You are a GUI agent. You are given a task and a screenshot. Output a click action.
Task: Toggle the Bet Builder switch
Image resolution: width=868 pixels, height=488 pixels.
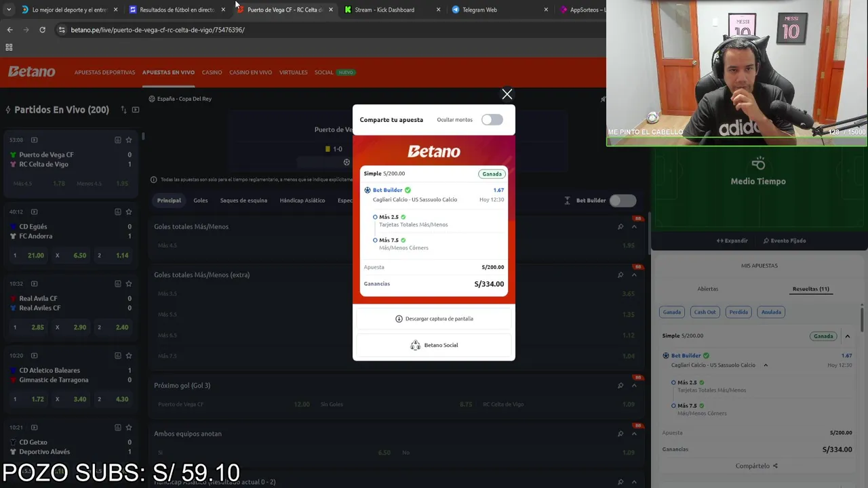(x=623, y=201)
